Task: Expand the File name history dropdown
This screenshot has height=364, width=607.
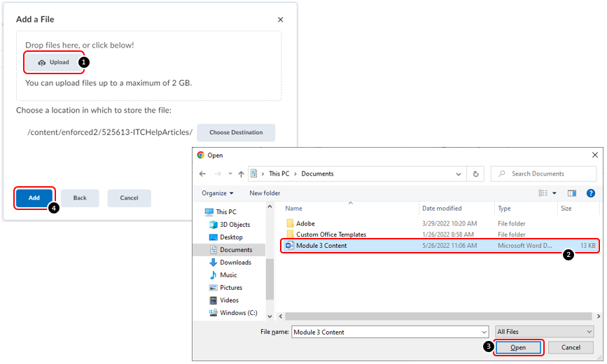Action: tap(483, 332)
